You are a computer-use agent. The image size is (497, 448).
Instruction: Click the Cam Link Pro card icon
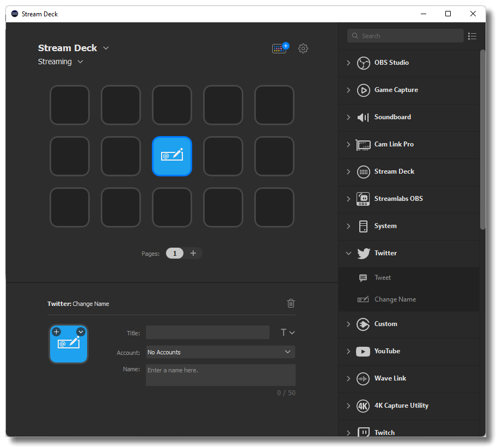363,145
